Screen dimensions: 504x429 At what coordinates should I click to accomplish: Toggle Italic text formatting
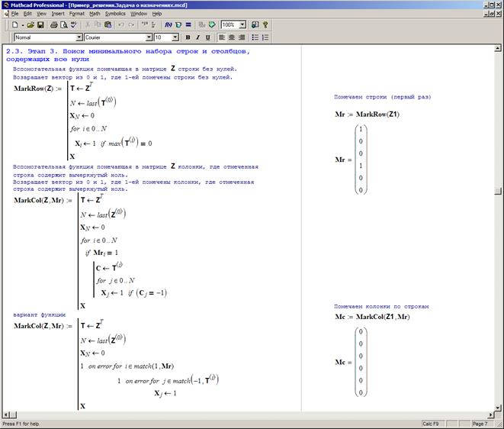pyautogui.click(x=197, y=37)
